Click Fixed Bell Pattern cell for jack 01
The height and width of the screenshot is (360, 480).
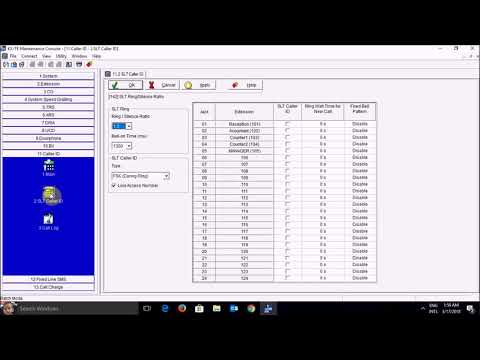[x=360, y=124]
